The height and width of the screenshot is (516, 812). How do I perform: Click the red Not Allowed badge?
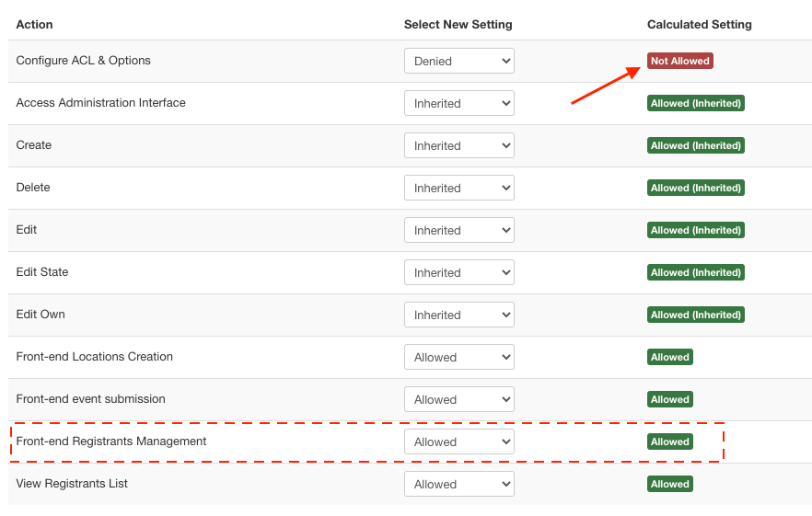pyautogui.click(x=679, y=61)
